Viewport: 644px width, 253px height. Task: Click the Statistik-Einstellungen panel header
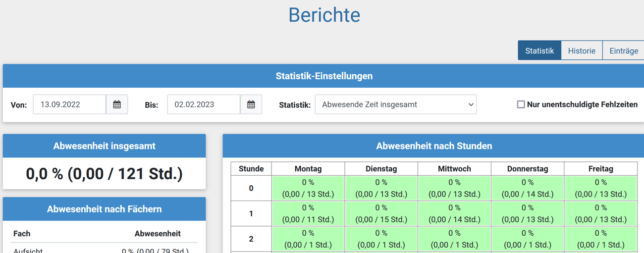tap(324, 76)
